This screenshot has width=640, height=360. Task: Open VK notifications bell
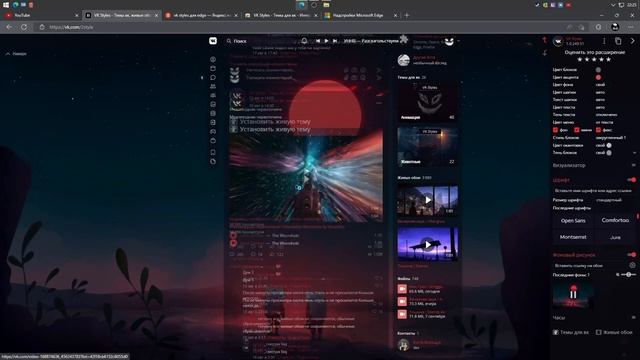click(304, 40)
